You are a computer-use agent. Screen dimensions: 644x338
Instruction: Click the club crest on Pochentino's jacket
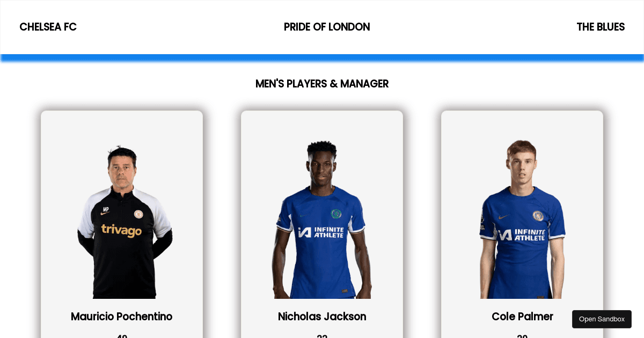pyautogui.click(x=138, y=214)
